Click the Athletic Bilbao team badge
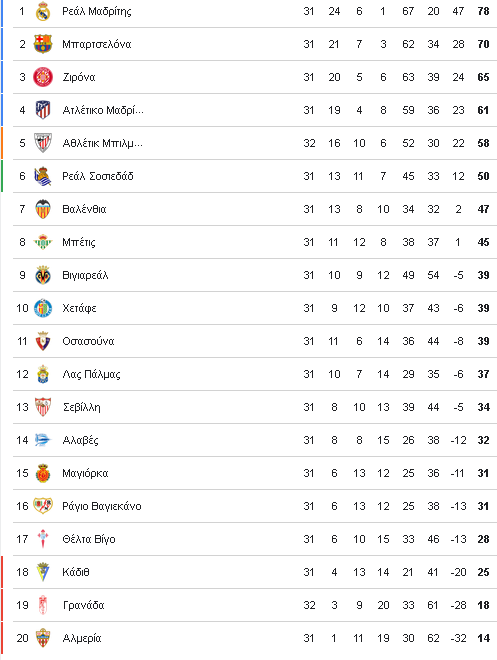Viewport: 497px width, 660px height. click(x=43, y=143)
